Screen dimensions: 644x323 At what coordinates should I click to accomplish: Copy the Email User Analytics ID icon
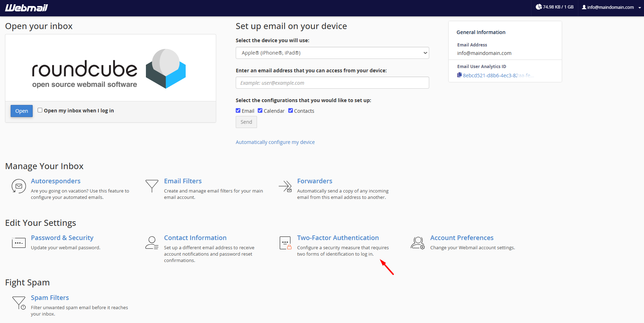(459, 75)
